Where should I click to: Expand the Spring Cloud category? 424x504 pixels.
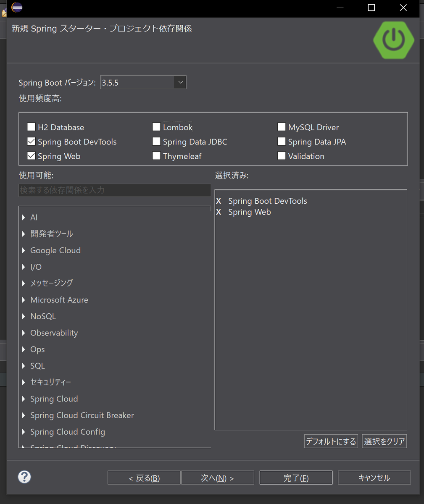(x=24, y=399)
